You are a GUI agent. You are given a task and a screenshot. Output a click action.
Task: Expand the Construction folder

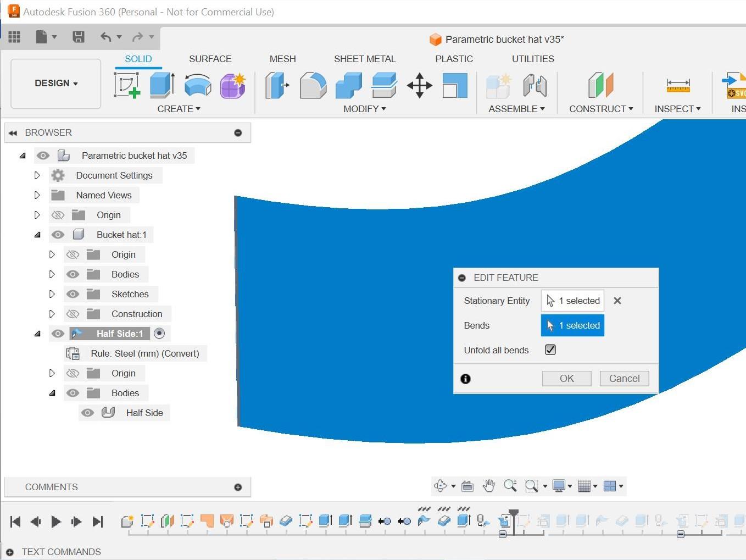coord(52,314)
